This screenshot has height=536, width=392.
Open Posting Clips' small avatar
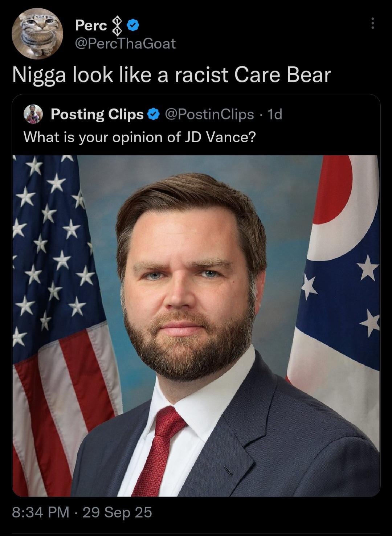(x=33, y=114)
